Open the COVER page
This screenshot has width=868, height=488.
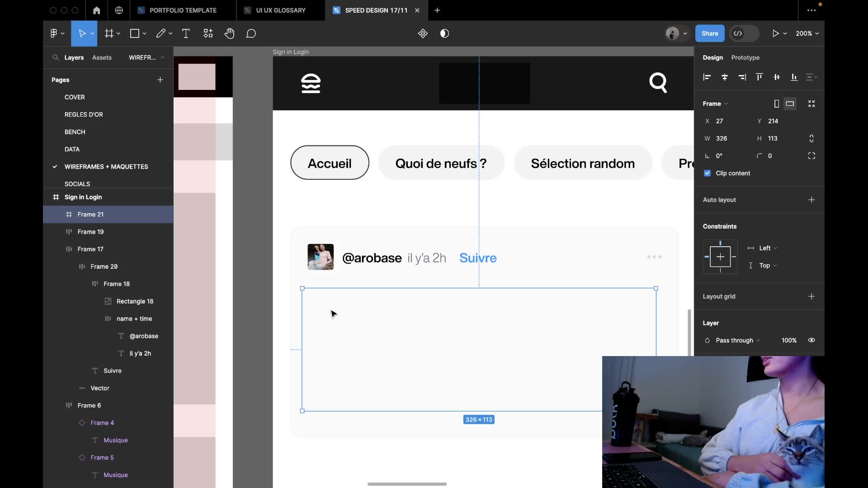[x=75, y=97]
